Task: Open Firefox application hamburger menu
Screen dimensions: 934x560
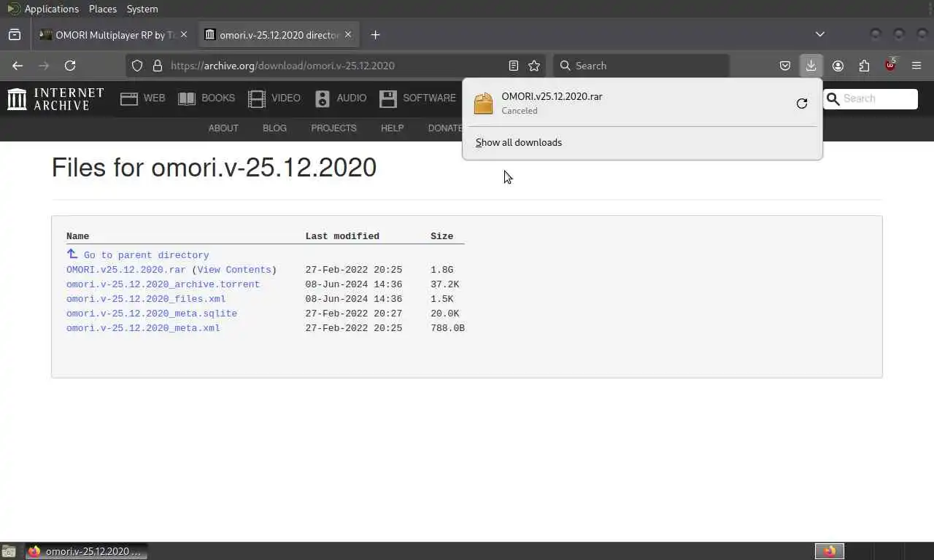Action: (916, 66)
